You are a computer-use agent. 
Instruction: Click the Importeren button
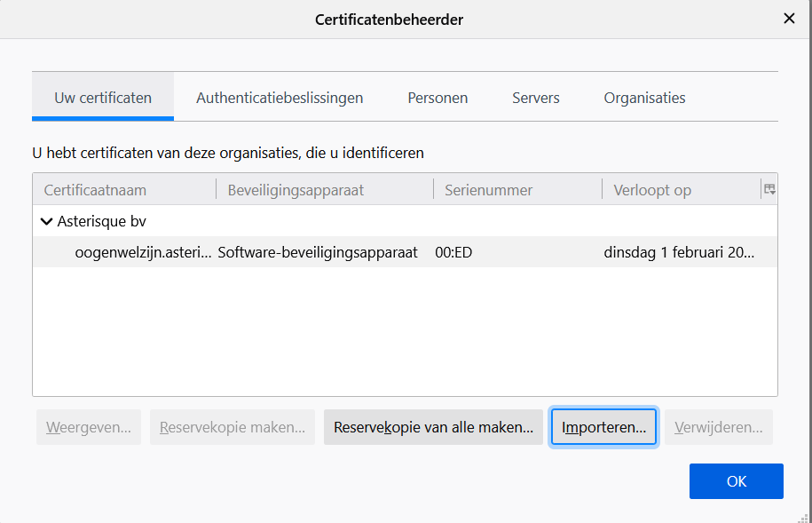click(603, 427)
